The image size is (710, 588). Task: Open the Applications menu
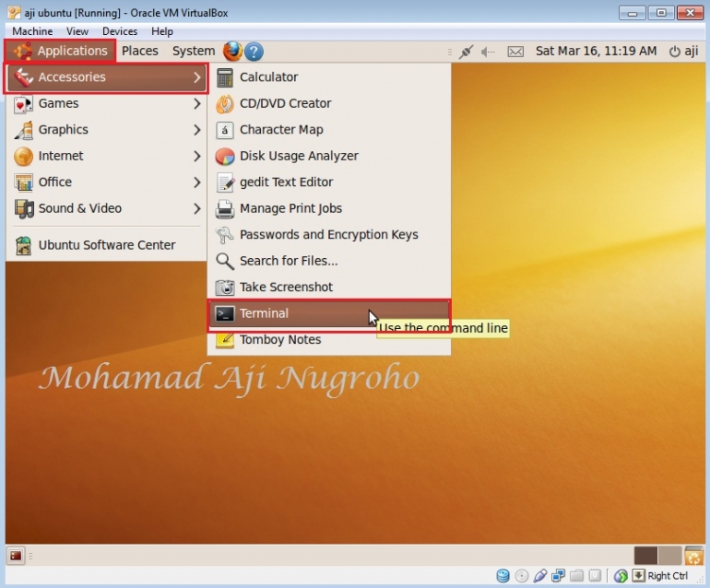point(61,51)
